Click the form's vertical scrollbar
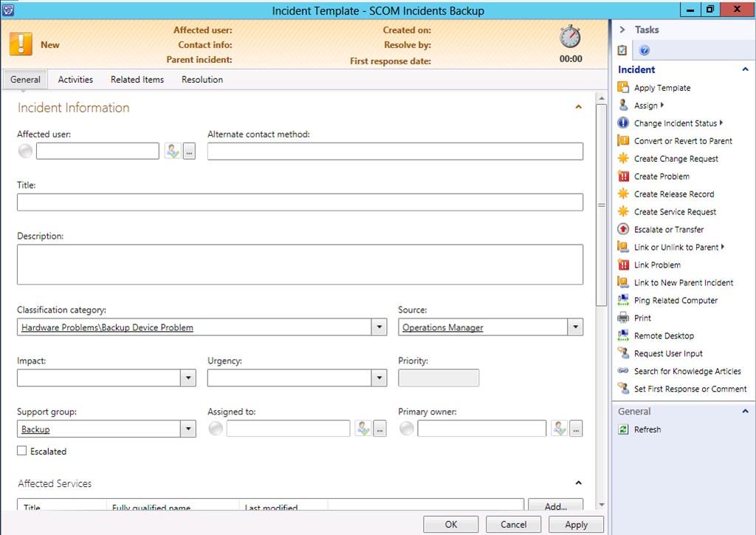Image resolution: width=756 pixels, height=535 pixels. (x=601, y=205)
